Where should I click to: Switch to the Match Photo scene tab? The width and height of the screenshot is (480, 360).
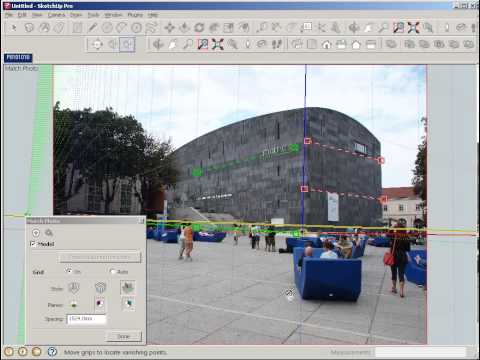[18, 58]
